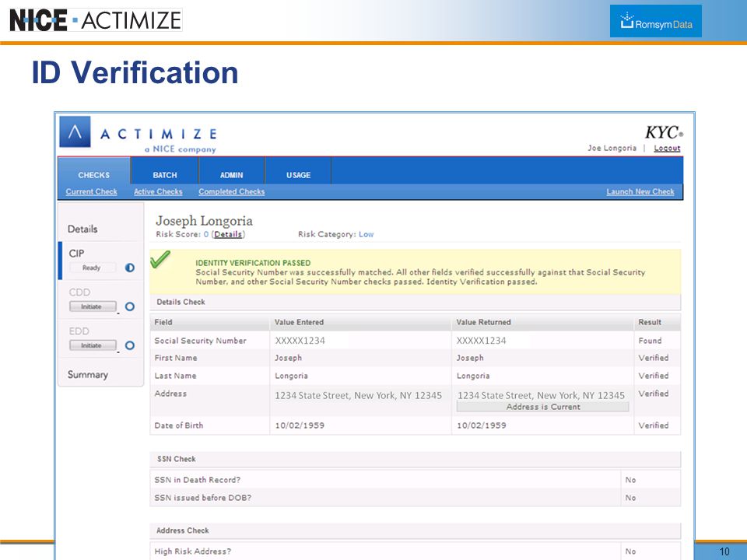Click SSN issued before DOB row

415,498
